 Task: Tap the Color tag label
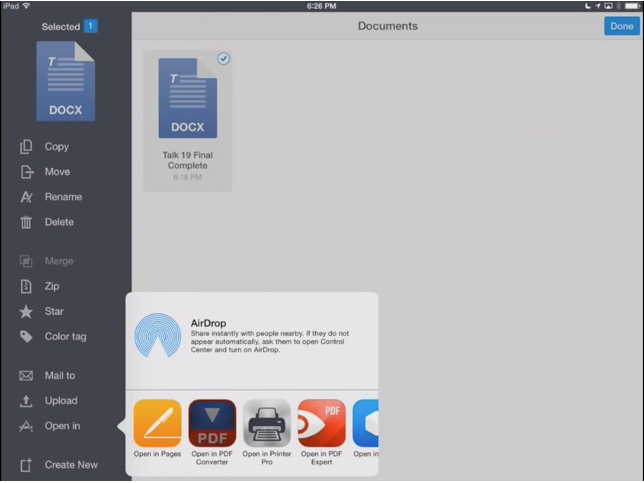pyautogui.click(x=66, y=337)
